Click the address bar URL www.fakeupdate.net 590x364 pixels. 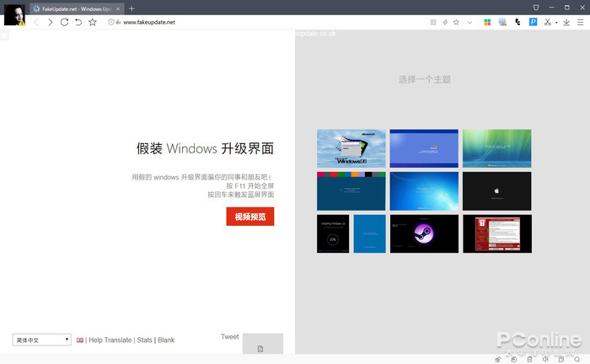coord(149,22)
